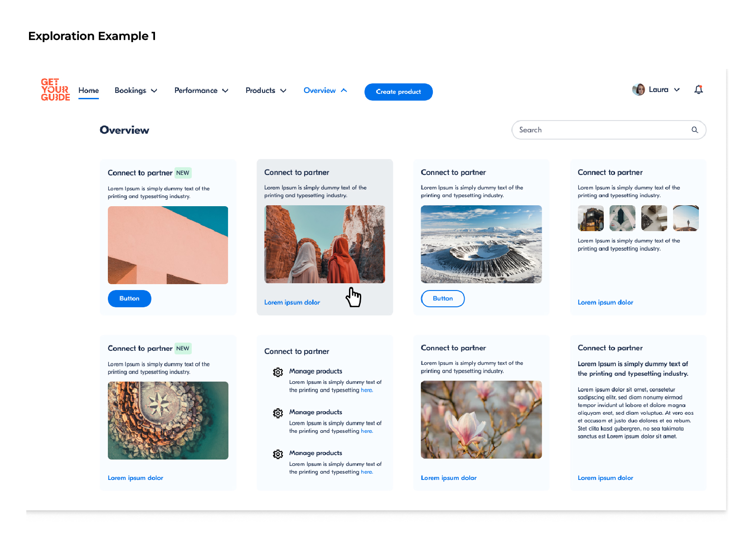Open the desert canyon women image
Image resolution: width=756 pixels, height=547 pixels.
(x=325, y=244)
